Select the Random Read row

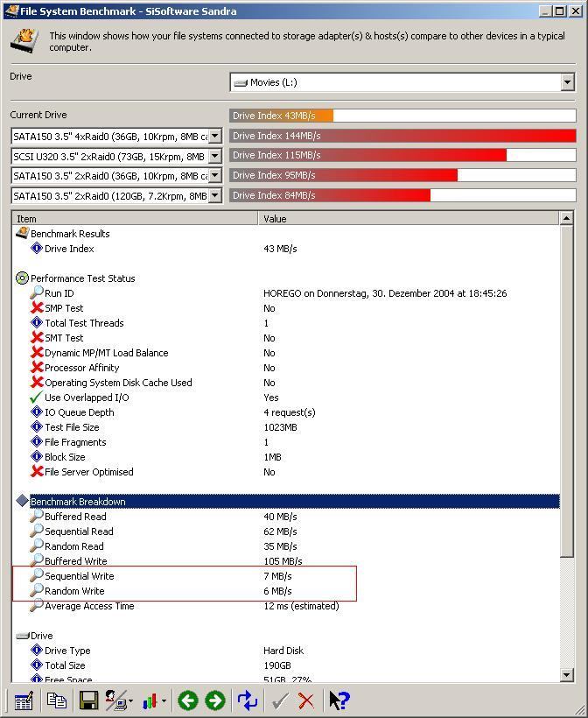[x=287, y=546]
